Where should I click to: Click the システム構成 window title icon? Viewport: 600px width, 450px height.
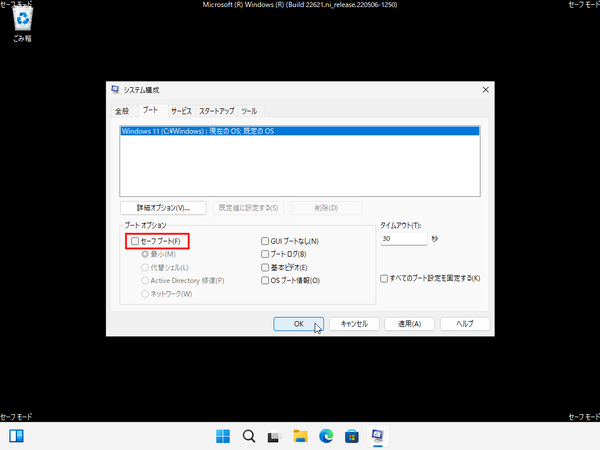tap(115, 90)
